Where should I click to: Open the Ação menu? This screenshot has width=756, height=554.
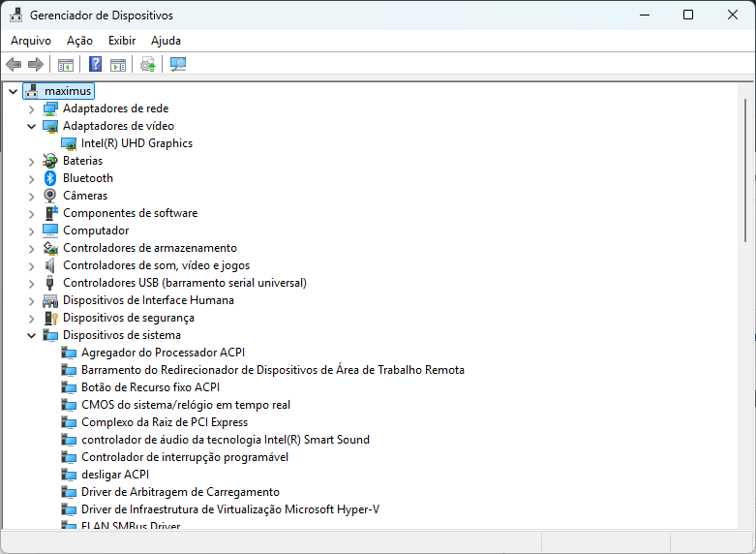(79, 41)
